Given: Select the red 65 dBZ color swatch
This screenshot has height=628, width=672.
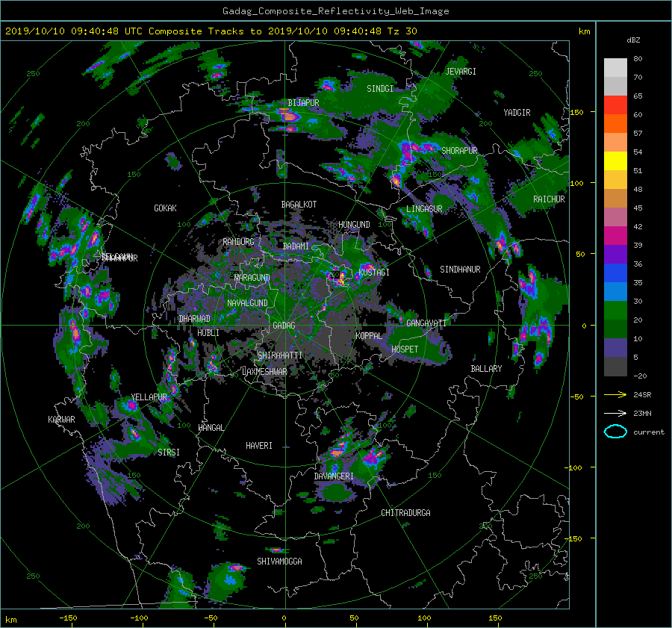Looking at the screenshot, I should click(x=615, y=105).
